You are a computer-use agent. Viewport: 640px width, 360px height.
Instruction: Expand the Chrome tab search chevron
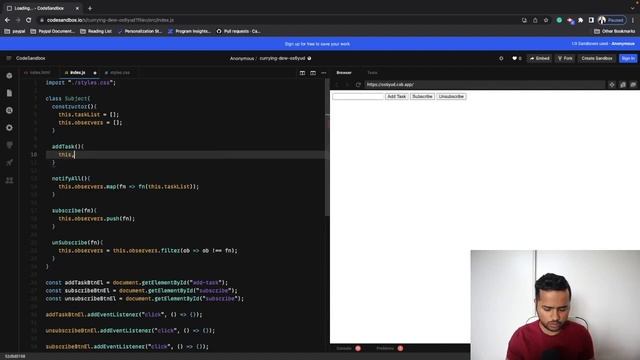pyautogui.click(x=633, y=8)
